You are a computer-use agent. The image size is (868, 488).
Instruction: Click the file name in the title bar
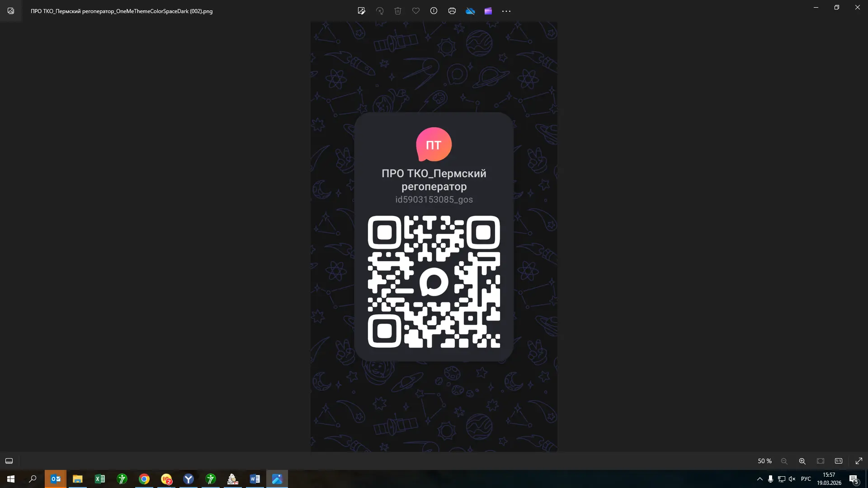tap(122, 11)
